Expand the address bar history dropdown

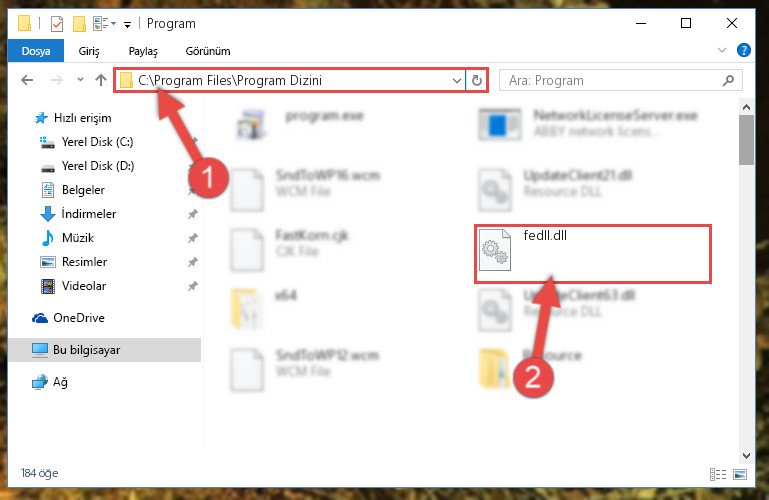[x=457, y=80]
